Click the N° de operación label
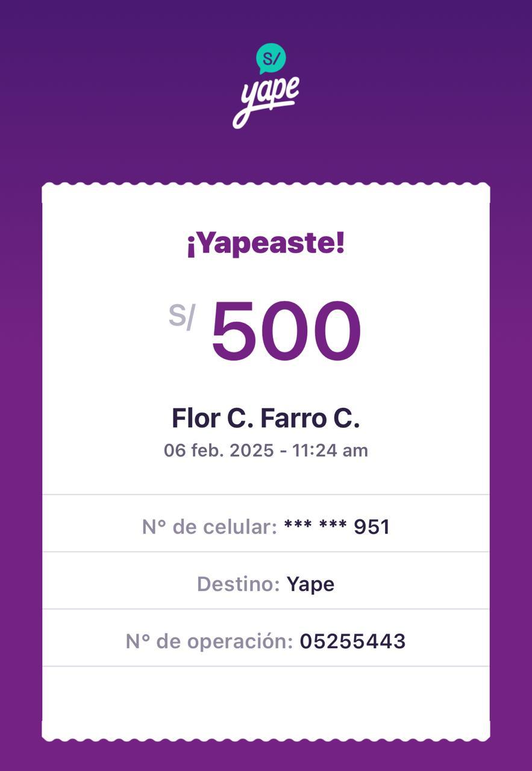 click(209, 641)
